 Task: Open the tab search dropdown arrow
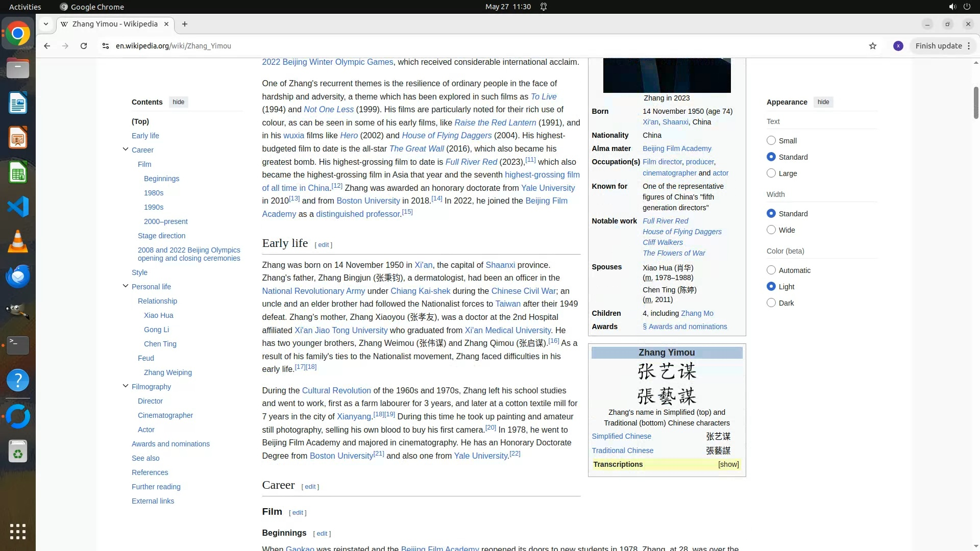46,24
